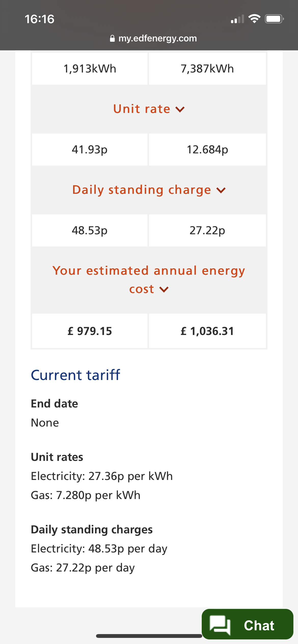Select the 1,913kWh electricity usage cell
This screenshot has height=644, width=298.
click(x=90, y=69)
